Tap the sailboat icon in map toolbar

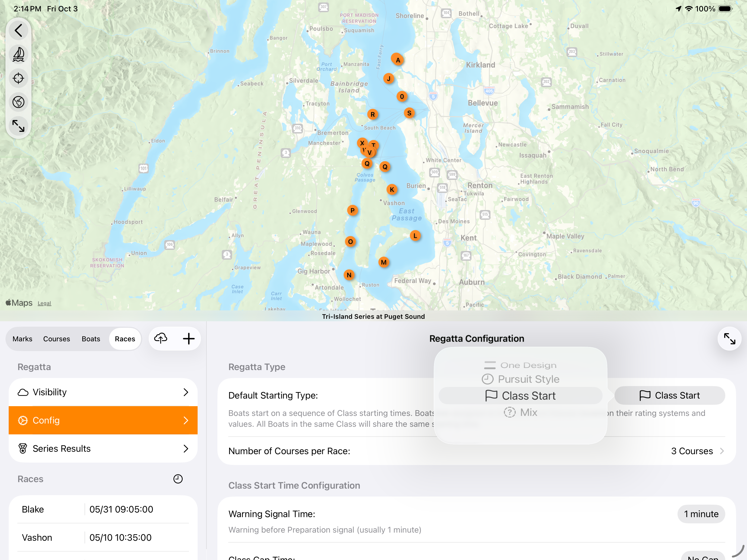[18, 54]
